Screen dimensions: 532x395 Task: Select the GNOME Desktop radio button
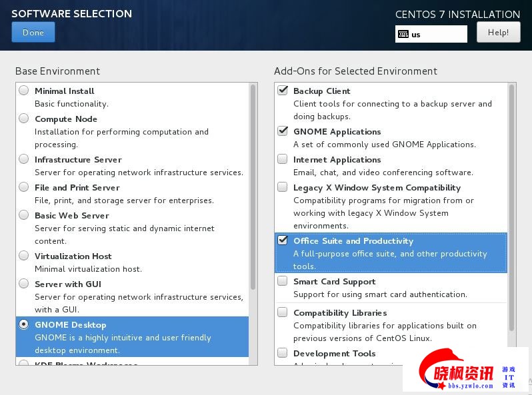click(24, 324)
